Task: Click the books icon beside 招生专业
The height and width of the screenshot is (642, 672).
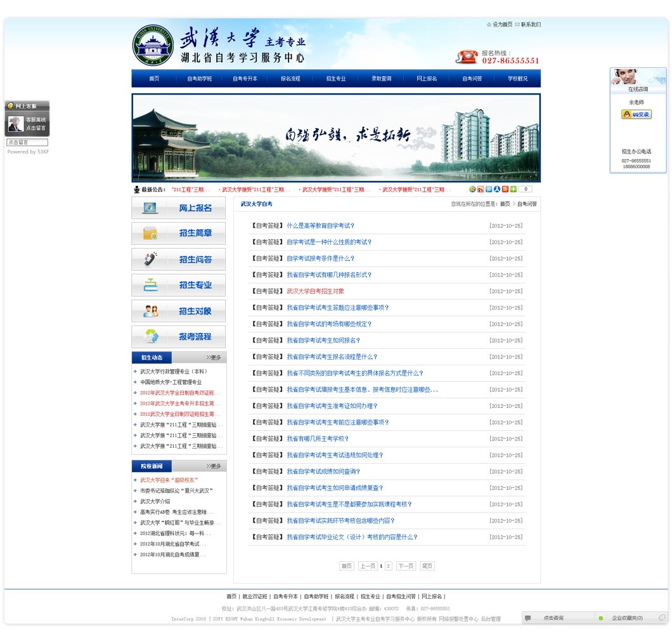Action: point(150,285)
